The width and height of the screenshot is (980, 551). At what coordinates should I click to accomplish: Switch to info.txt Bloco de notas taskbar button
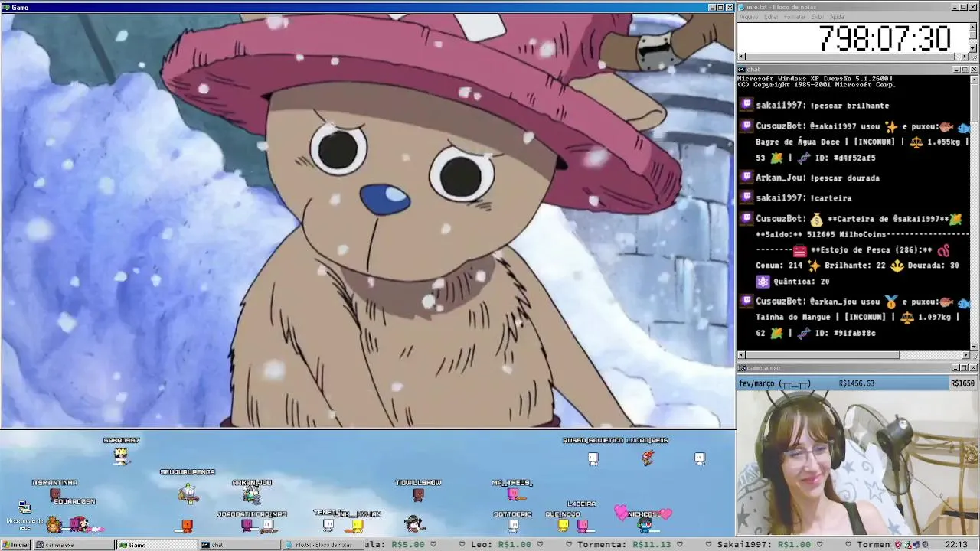(x=322, y=545)
